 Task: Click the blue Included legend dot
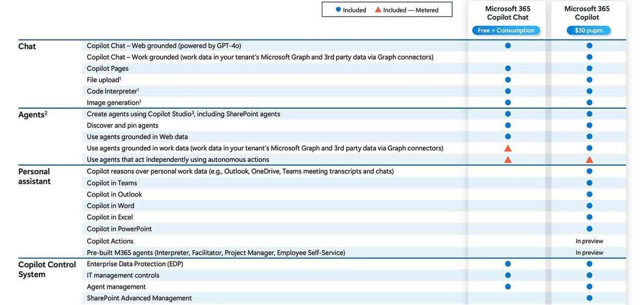(x=338, y=9)
